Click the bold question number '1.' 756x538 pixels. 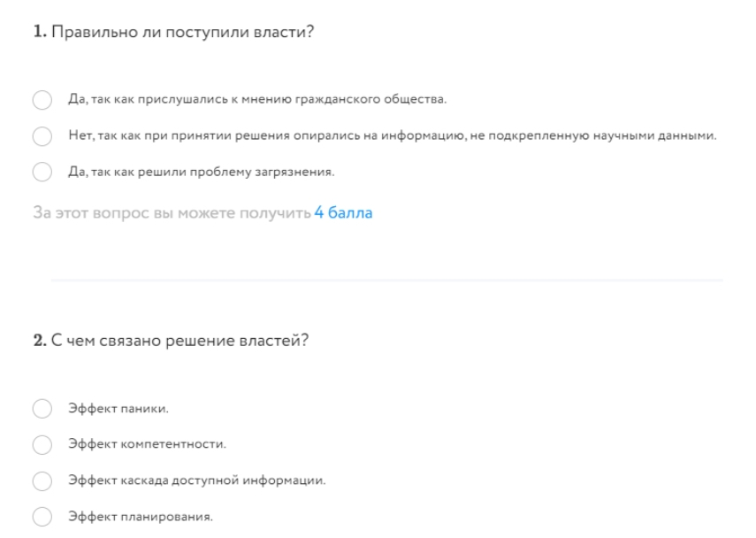(40, 32)
